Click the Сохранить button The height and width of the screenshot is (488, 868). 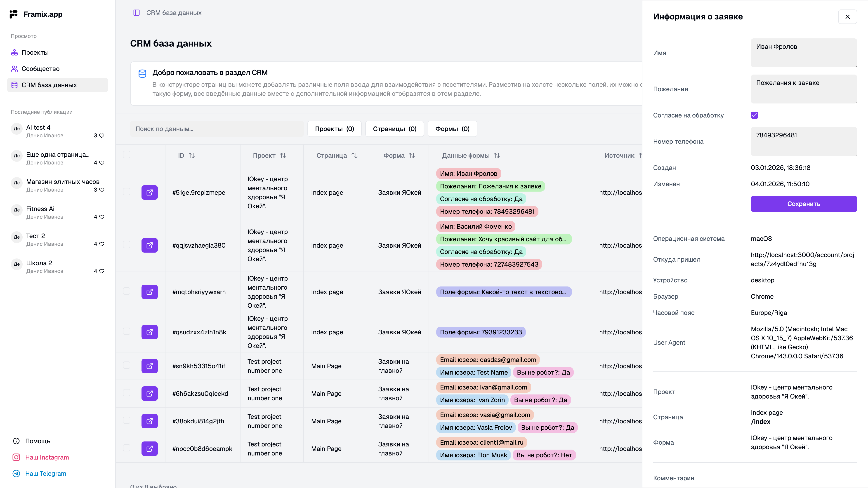pyautogui.click(x=804, y=204)
